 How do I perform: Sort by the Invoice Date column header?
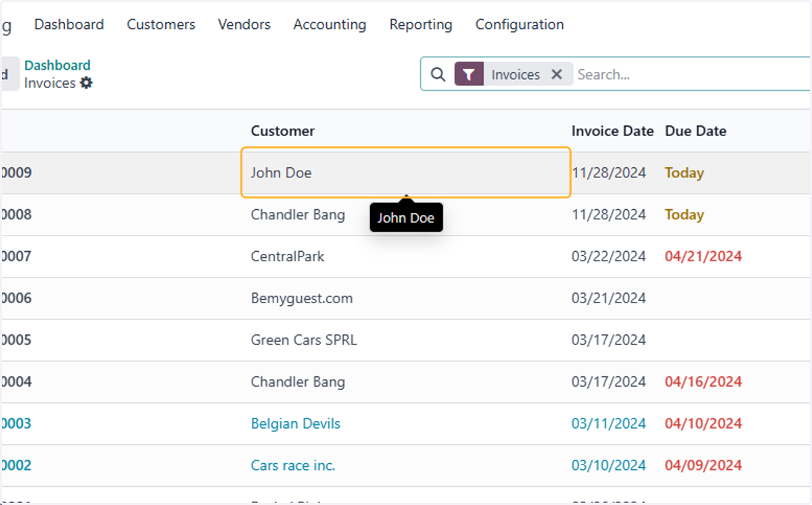click(612, 131)
